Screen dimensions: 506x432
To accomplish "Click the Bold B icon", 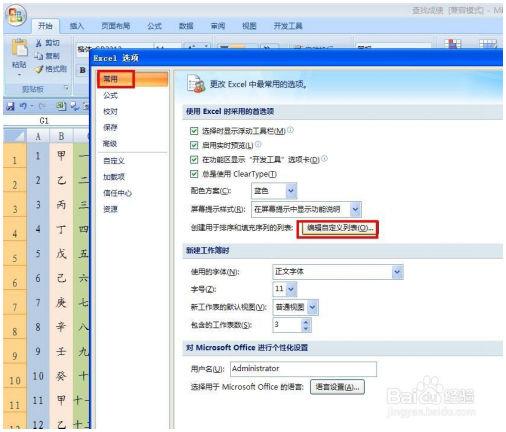I will click(82, 70).
